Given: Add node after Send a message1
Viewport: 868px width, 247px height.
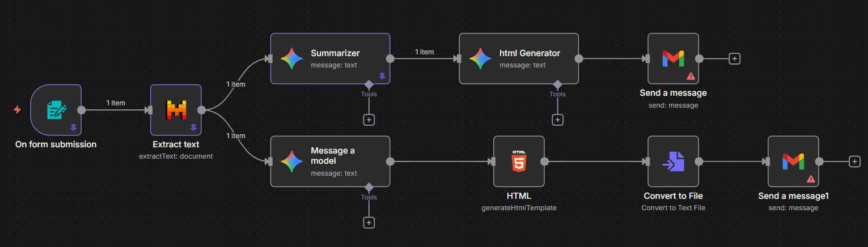Looking at the screenshot, I should point(854,161).
